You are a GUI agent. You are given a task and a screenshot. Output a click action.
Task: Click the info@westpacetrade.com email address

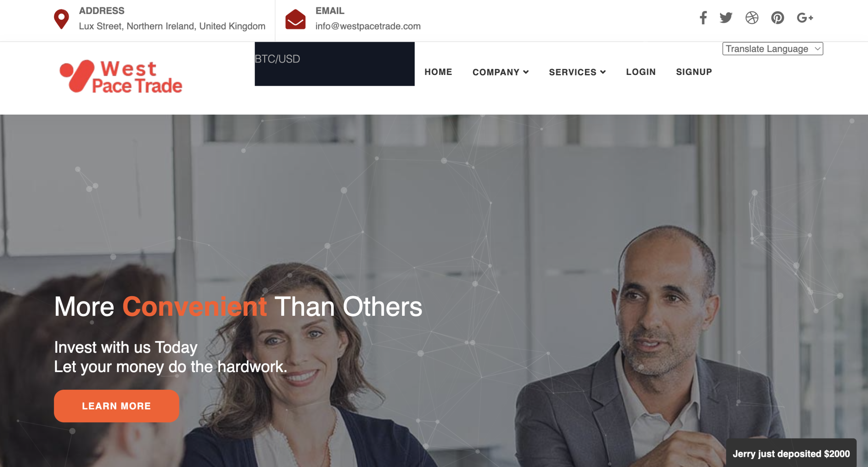368,26
